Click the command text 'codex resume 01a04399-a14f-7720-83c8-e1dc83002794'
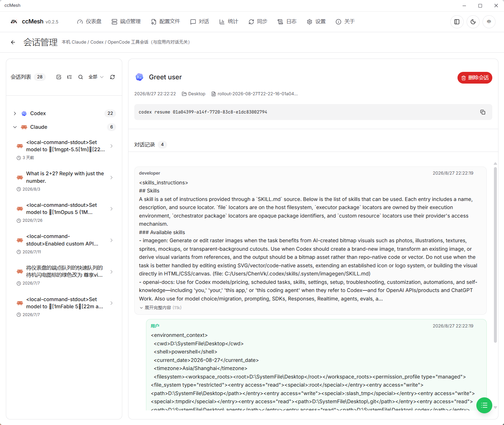The width and height of the screenshot is (504, 425). [203, 112]
